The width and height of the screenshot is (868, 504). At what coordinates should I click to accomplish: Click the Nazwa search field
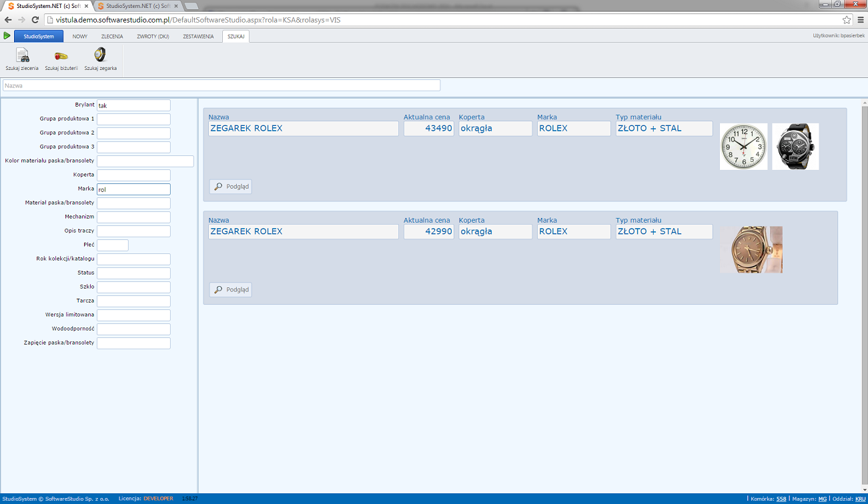222,85
